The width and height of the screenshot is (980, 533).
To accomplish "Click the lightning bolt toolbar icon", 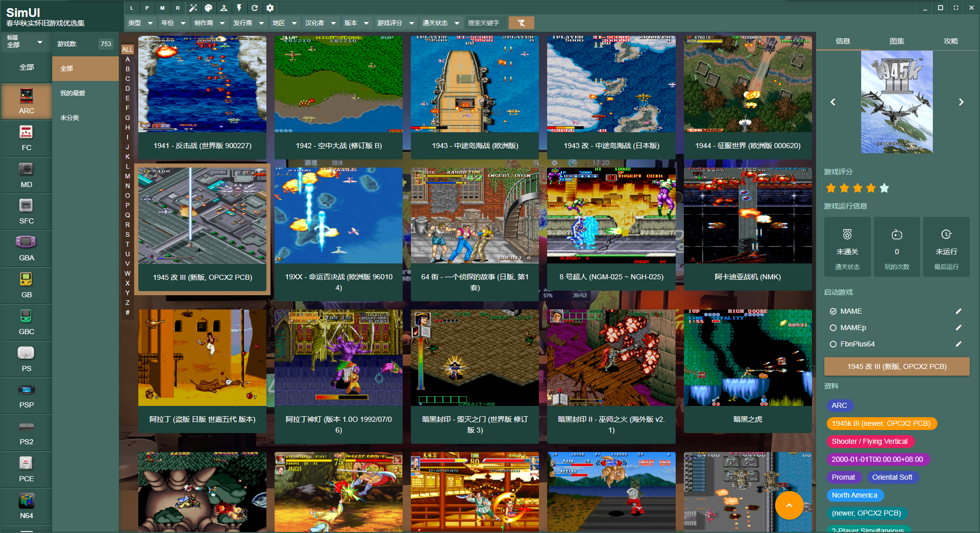I will 239,8.
